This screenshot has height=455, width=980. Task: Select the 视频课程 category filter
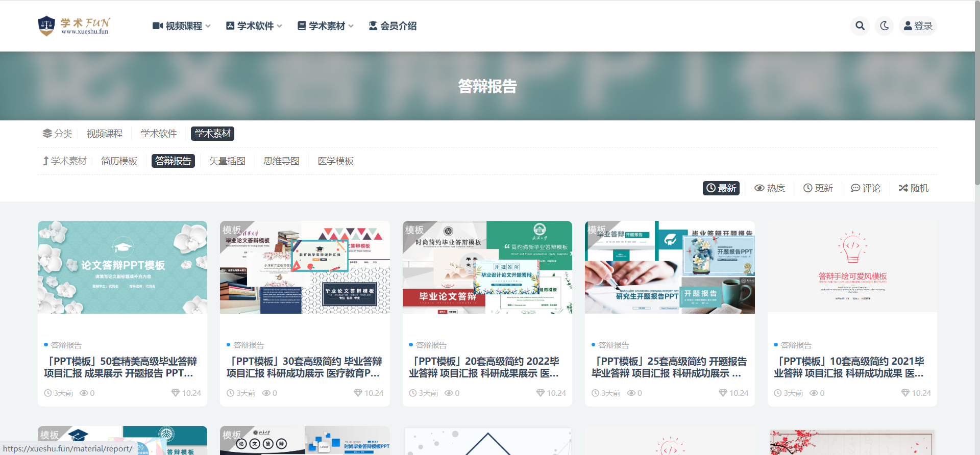105,134
